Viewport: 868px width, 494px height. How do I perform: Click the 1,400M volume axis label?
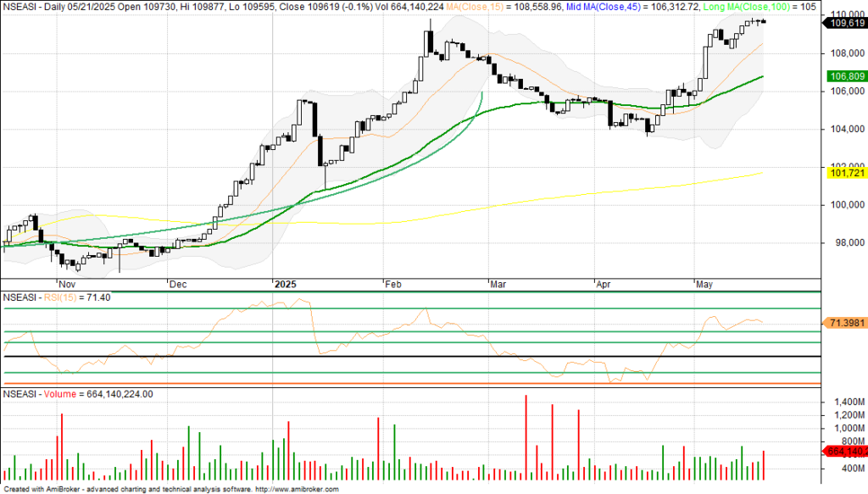coord(846,402)
